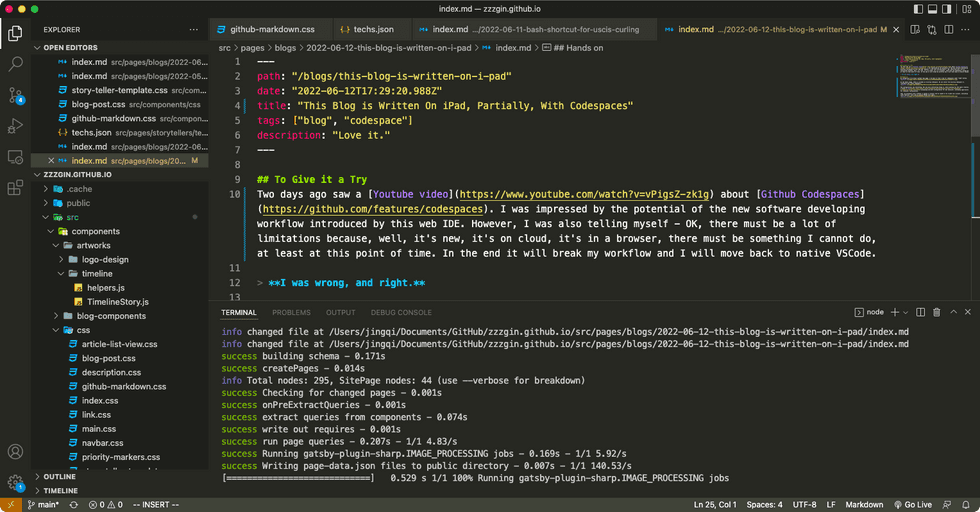Open remote window indicator in status bar
The width and height of the screenshot is (980, 512).
pyautogui.click(x=11, y=504)
